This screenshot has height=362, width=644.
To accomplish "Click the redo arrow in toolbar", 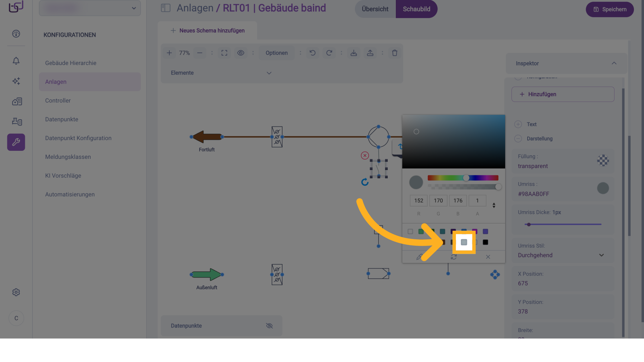I will (x=329, y=53).
